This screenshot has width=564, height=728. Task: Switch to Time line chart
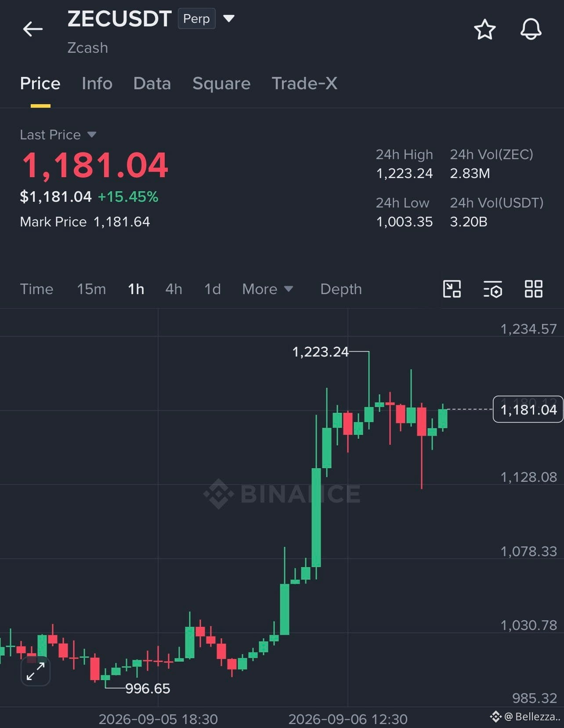[36, 289]
